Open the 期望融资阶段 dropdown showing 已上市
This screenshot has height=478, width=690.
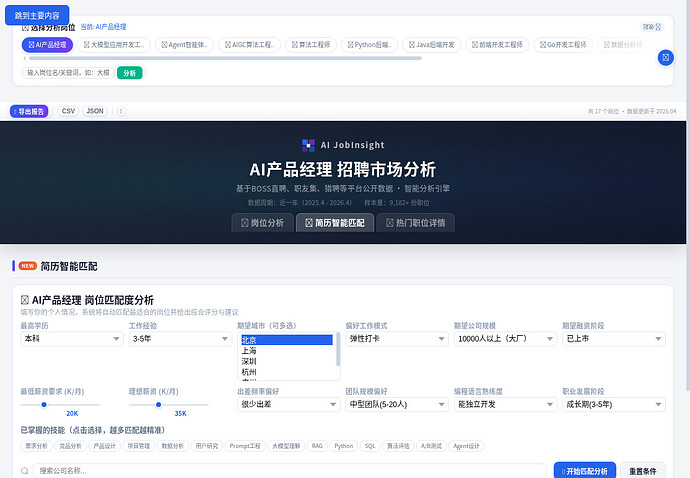(614, 339)
